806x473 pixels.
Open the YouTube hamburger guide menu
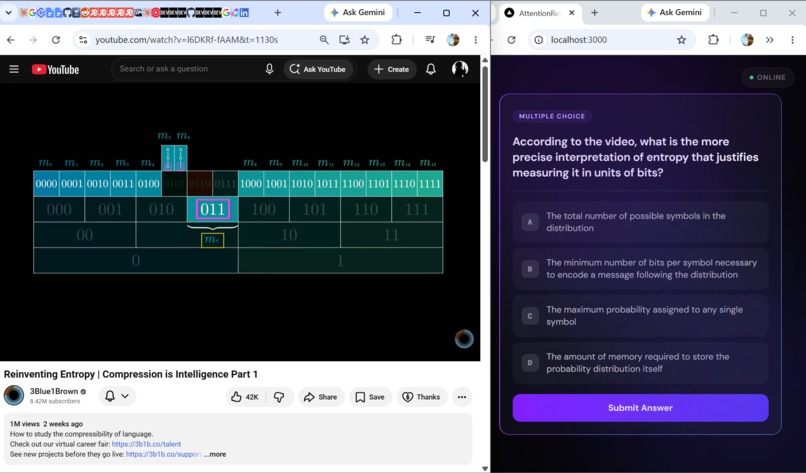click(14, 69)
